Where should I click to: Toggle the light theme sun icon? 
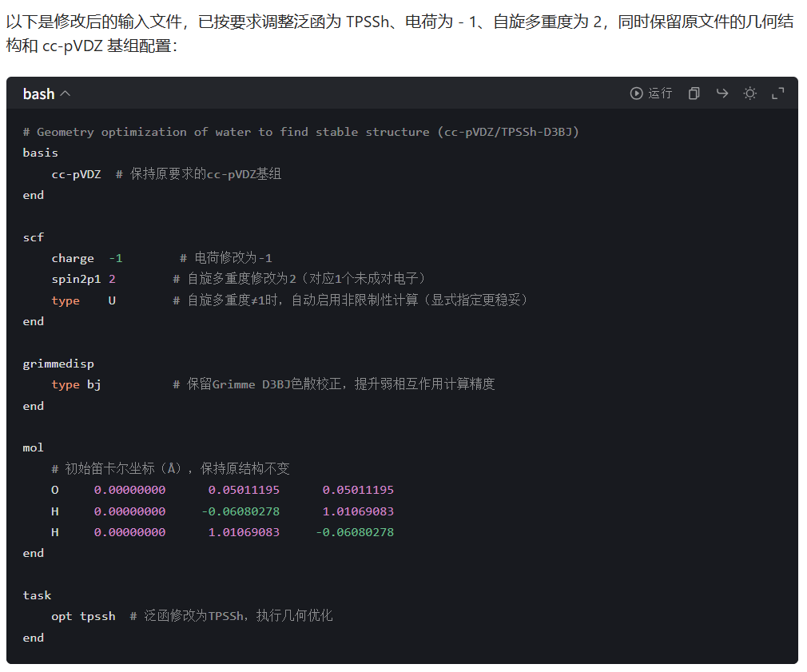(x=749, y=93)
